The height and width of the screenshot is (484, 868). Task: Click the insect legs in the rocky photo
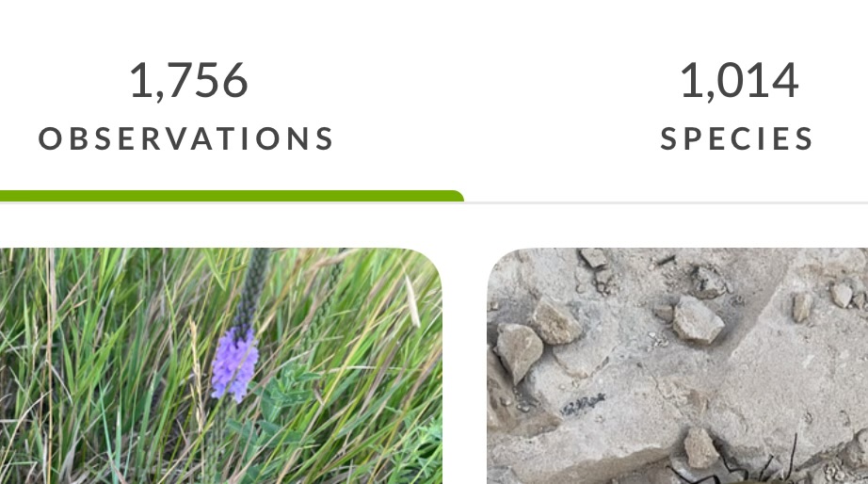[x=736, y=465]
